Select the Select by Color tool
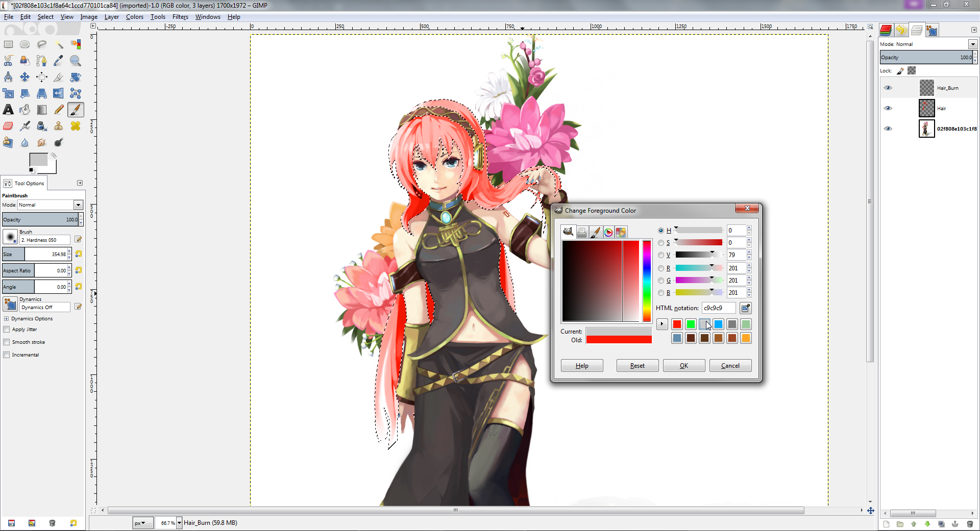The height and width of the screenshot is (531, 980). (76, 44)
